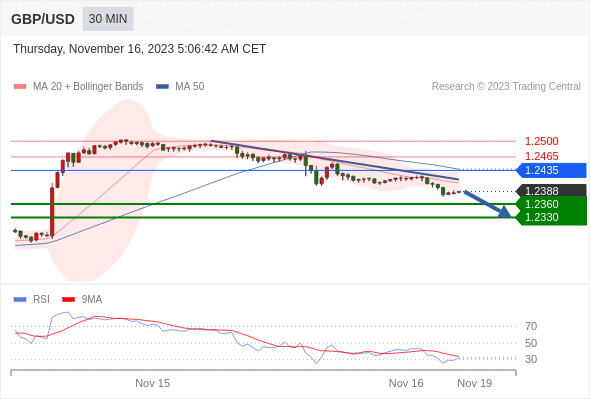590x400 pixels.
Task: Click the 30 MIN timeframe badge
Action: tap(108, 19)
